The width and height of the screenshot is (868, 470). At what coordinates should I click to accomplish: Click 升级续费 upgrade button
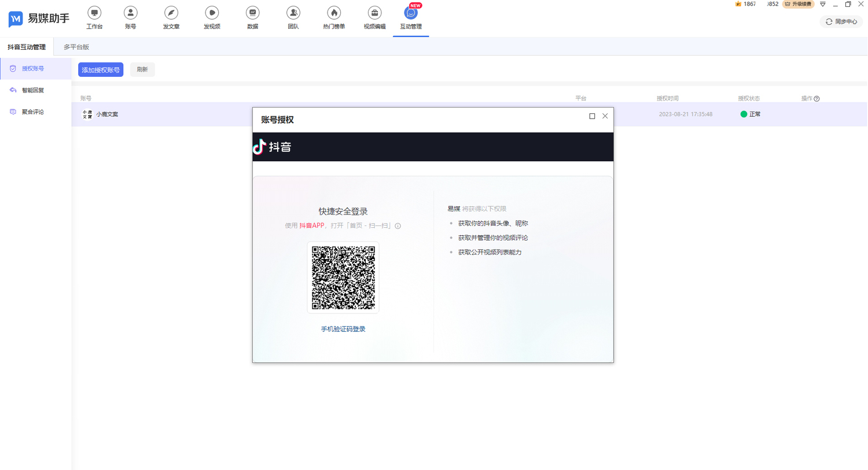click(x=798, y=4)
